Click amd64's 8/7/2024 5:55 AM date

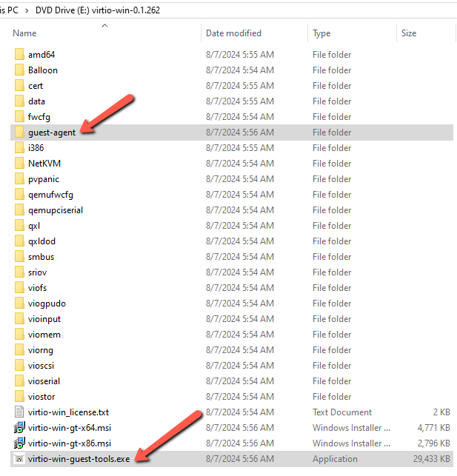240,55
